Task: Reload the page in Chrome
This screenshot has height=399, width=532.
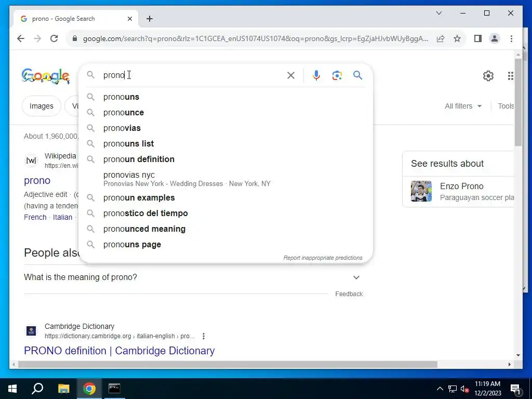Action: (x=54, y=38)
